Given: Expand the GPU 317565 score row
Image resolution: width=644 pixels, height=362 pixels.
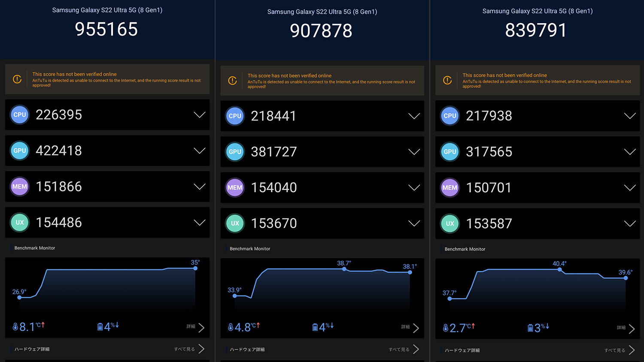Looking at the screenshot, I should click(629, 152).
